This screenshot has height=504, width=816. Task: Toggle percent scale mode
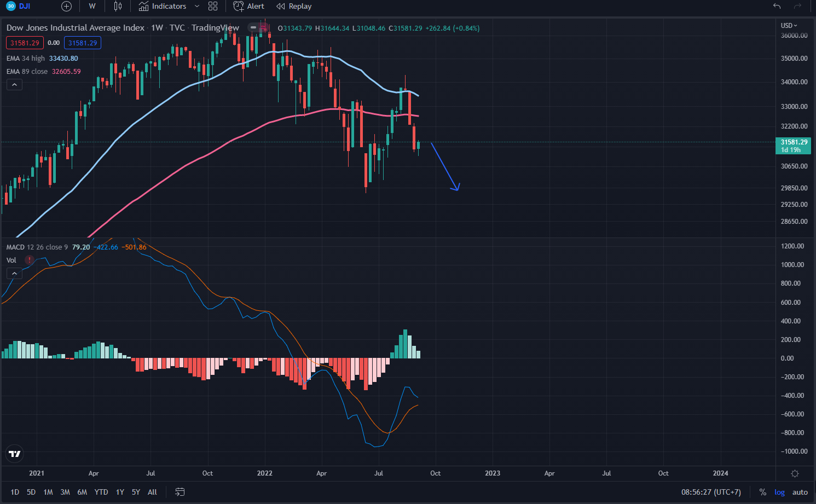(x=762, y=492)
